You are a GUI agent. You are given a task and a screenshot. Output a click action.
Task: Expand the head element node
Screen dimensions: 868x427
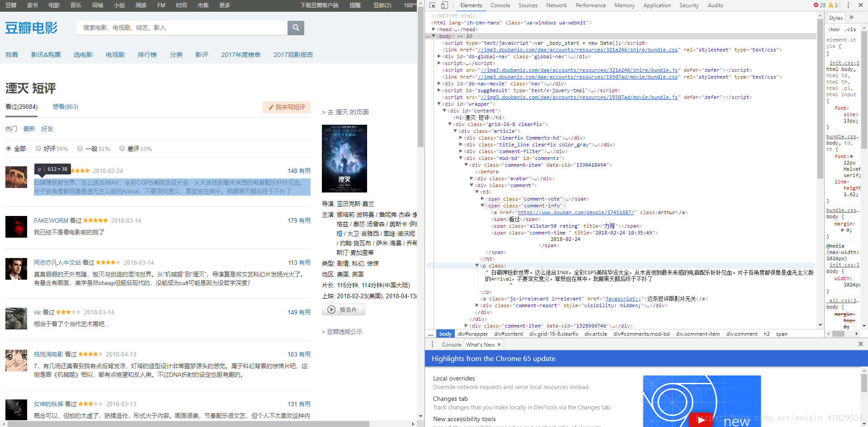(x=434, y=29)
